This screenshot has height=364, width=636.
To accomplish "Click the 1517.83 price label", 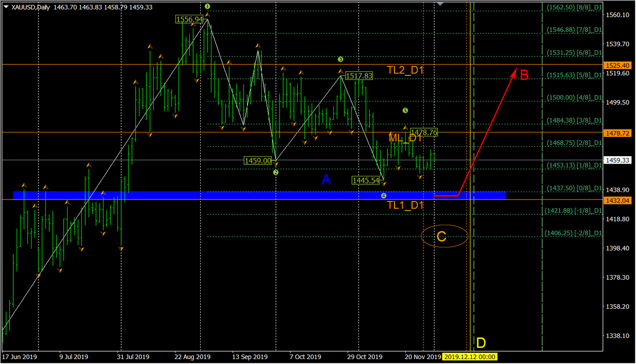I will tap(359, 76).
